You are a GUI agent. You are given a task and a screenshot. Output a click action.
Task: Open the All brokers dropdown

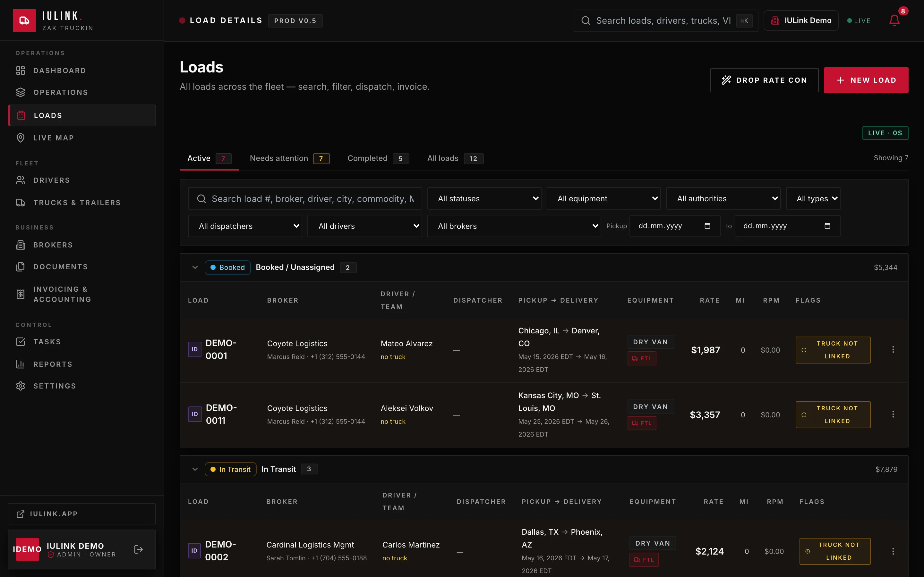(x=514, y=226)
